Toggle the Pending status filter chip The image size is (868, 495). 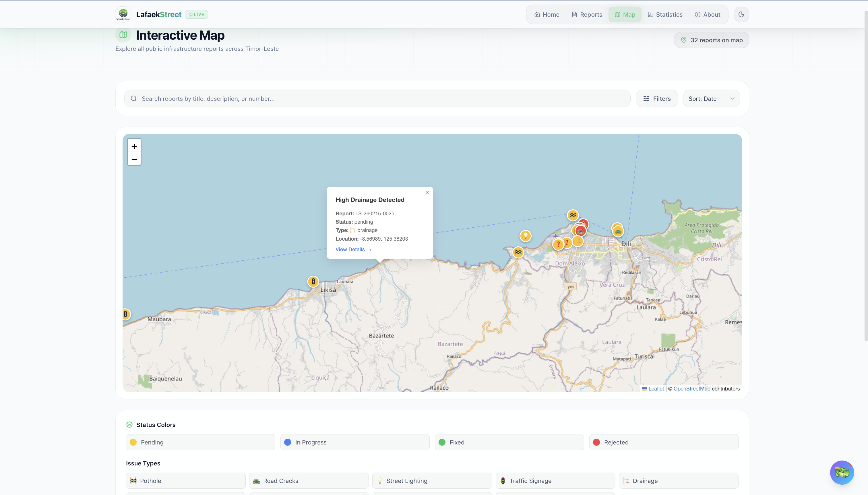pos(200,442)
